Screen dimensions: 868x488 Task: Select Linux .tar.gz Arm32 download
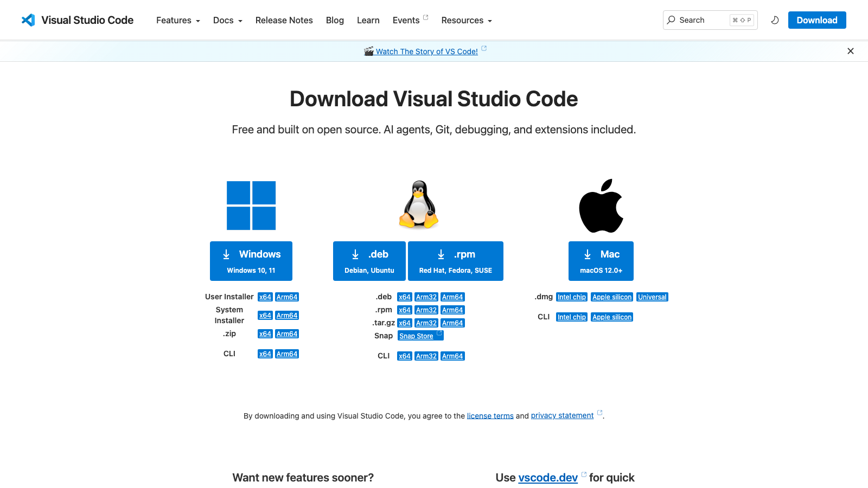426,323
